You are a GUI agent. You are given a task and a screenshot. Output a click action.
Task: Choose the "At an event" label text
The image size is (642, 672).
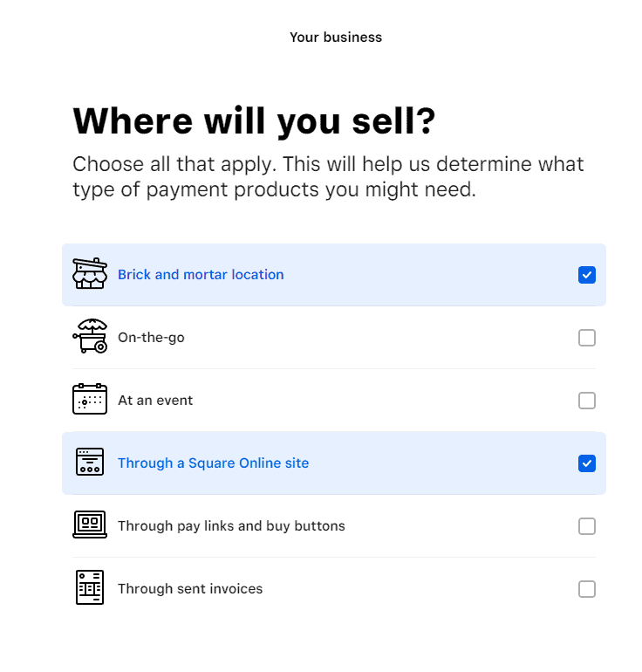pyautogui.click(x=155, y=401)
